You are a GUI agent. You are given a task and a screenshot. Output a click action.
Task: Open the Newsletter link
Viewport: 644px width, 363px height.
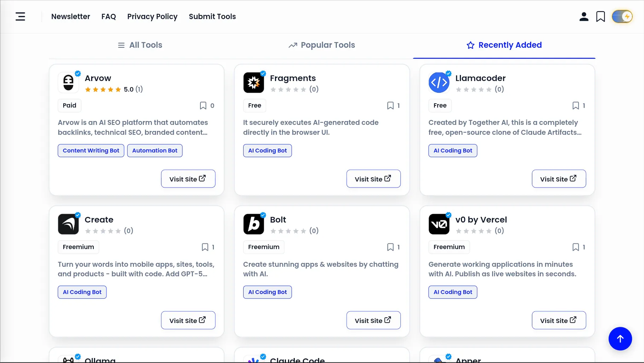[71, 17]
